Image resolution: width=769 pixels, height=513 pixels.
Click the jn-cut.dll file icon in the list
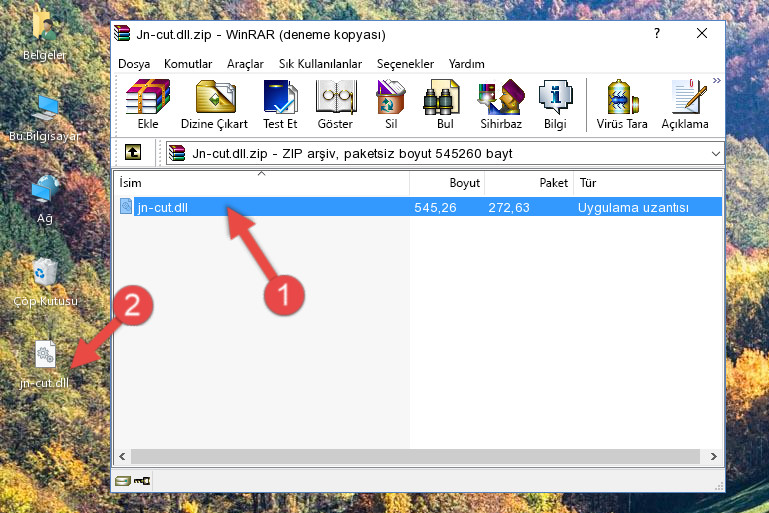click(x=126, y=206)
